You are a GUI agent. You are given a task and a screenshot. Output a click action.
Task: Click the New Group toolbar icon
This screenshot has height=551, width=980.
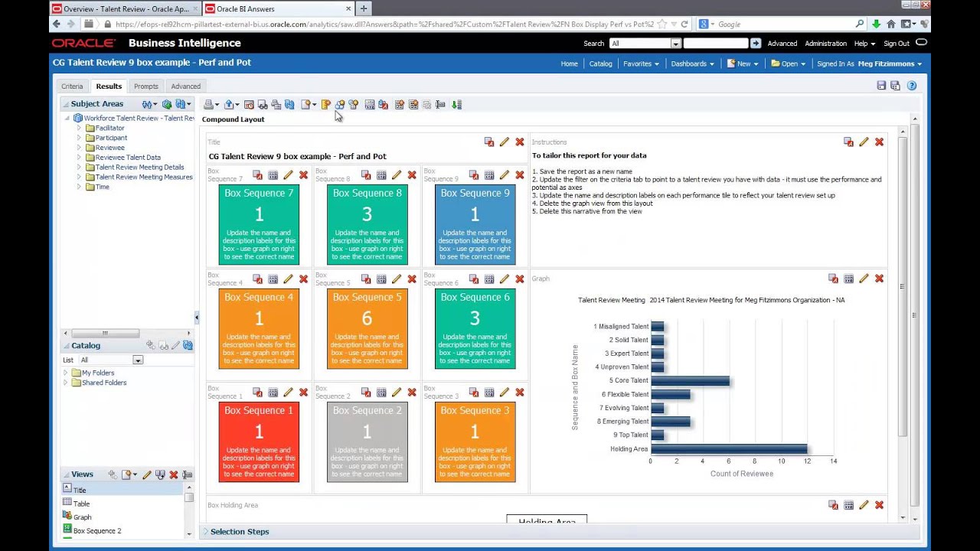click(340, 104)
